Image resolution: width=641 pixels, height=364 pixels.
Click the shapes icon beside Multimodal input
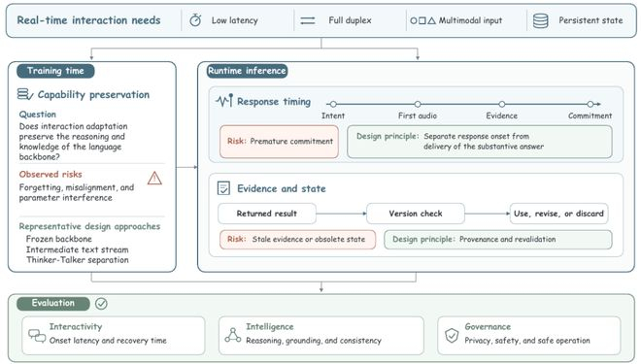coord(422,20)
